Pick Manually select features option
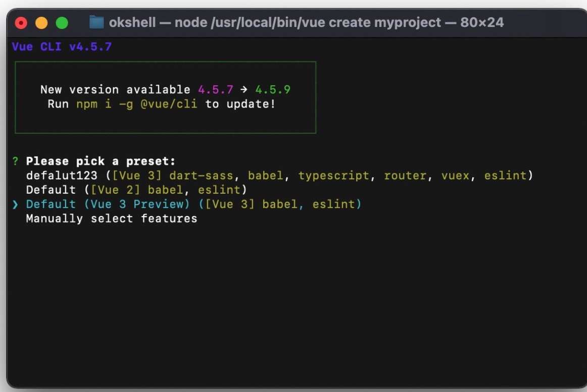 [111, 219]
